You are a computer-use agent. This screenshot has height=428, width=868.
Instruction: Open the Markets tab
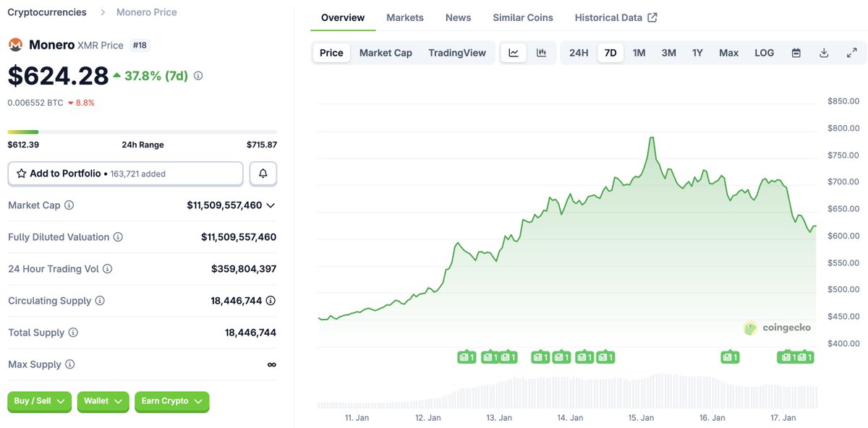405,17
